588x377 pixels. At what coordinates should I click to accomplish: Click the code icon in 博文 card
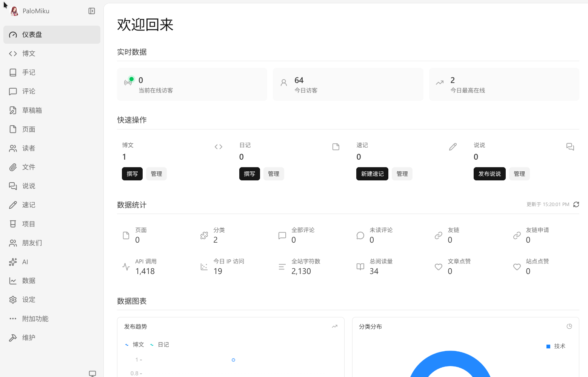click(x=219, y=147)
